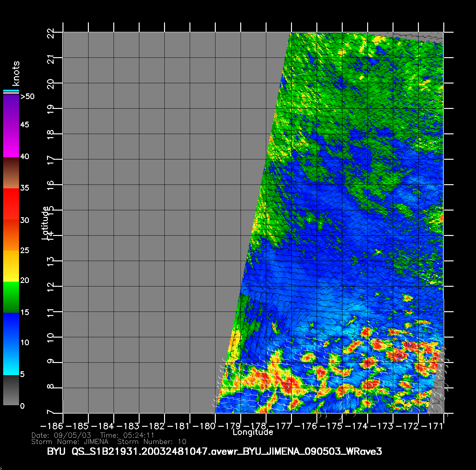This screenshot has height=470, width=476.
Task: Pick the brown 35–40 knots legend band
Action: pyautogui.click(x=11, y=173)
